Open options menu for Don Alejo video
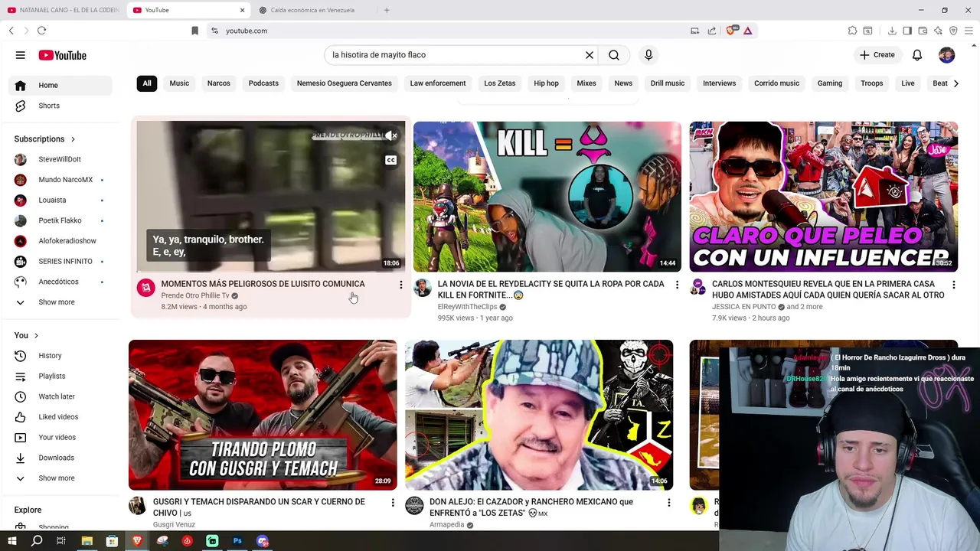The width and height of the screenshot is (980, 551). click(x=669, y=503)
